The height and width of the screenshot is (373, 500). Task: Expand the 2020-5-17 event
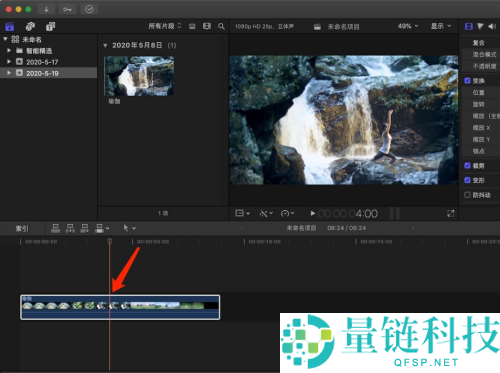click(9, 62)
